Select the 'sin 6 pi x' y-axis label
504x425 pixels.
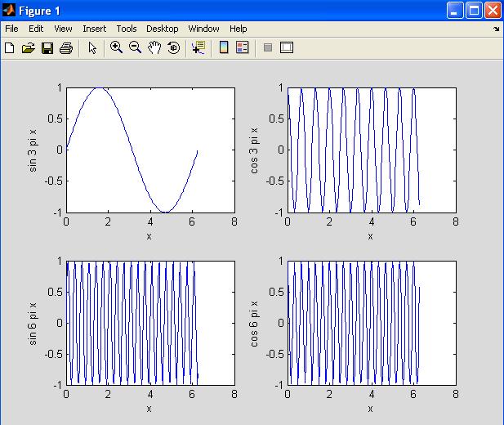tap(33, 324)
